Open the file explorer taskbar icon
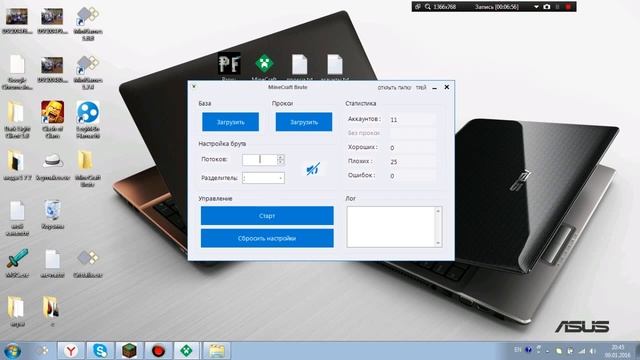 [217, 351]
